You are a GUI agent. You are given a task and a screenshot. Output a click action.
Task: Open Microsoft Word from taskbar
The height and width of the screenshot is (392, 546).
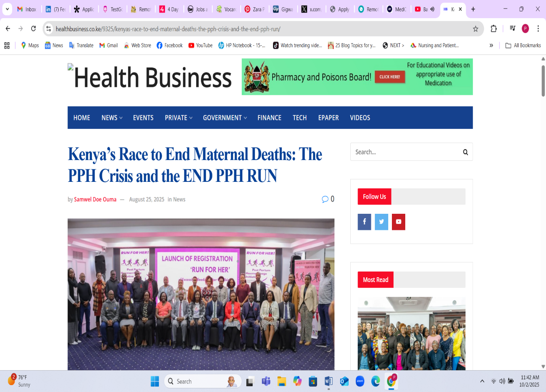(328, 381)
